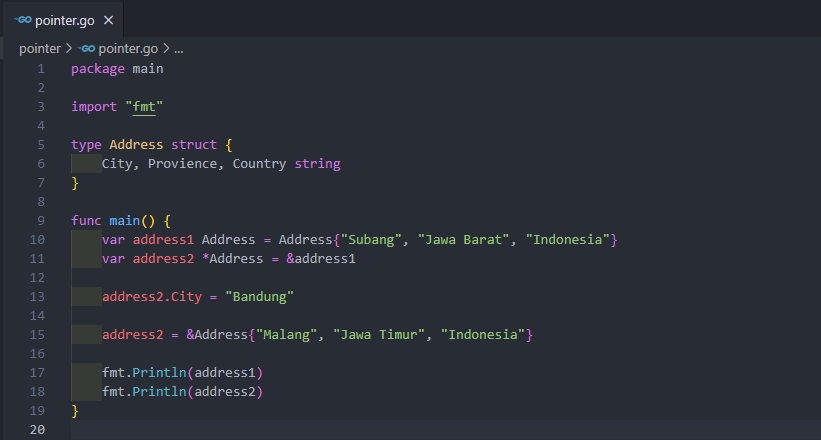The width and height of the screenshot is (821, 440).
Task: Click the 'struct' keyword
Action: [194, 145]
